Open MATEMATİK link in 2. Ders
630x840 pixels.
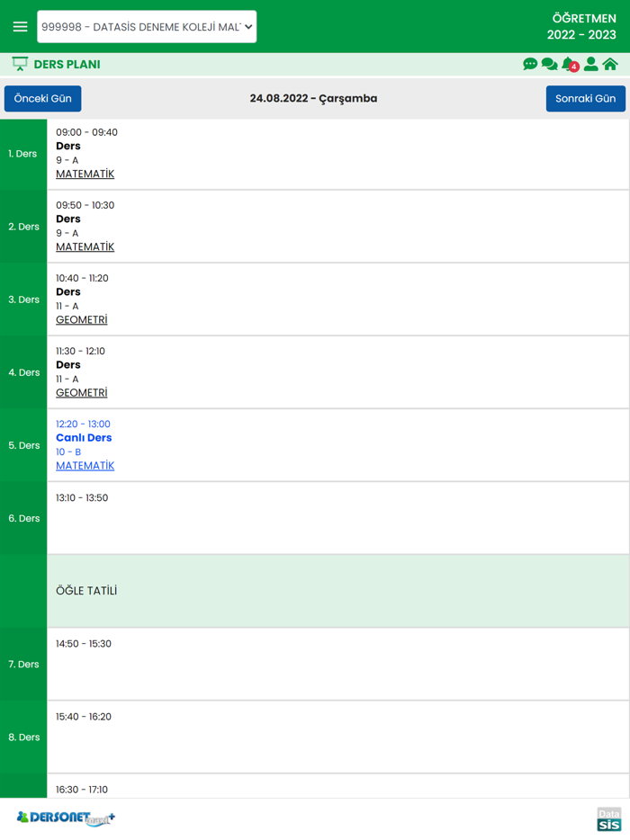click(85, 247)
